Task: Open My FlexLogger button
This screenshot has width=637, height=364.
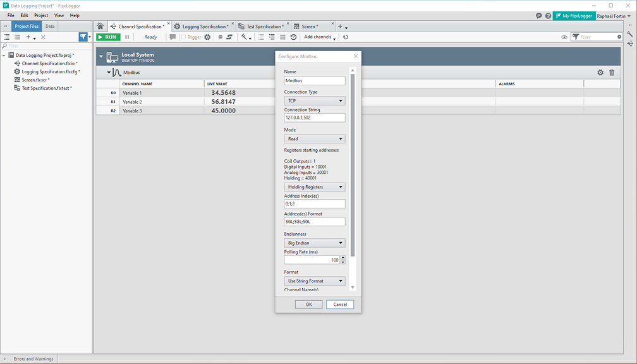Action: (574, 16)
